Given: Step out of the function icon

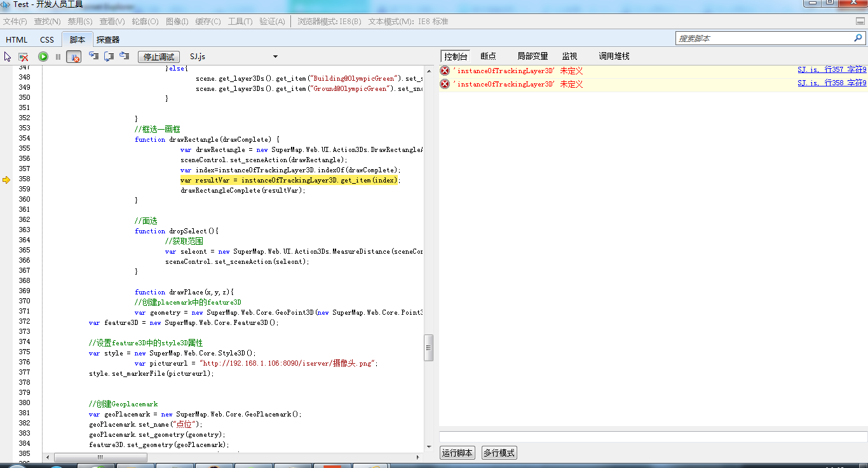Looking at the screenshot, I should [x=125, y=56].
